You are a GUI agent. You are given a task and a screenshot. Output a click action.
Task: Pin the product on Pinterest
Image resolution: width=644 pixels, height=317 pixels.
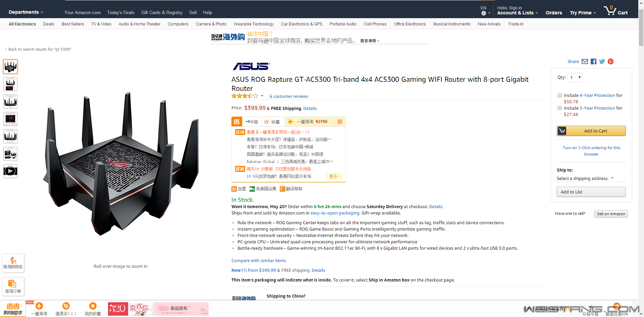pos(610,61)
